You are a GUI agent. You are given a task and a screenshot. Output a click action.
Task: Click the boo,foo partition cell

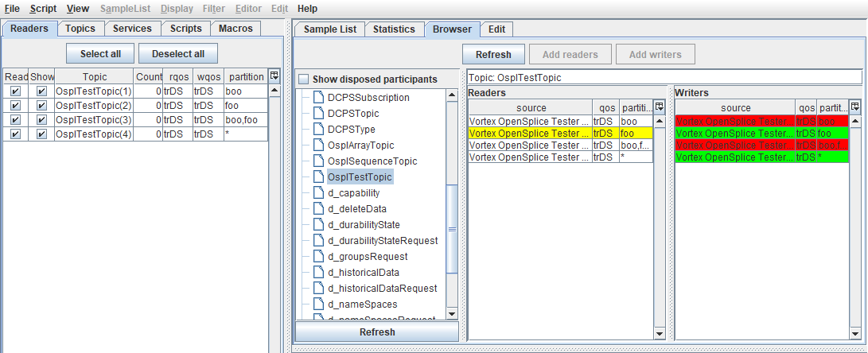pos(246,120)
